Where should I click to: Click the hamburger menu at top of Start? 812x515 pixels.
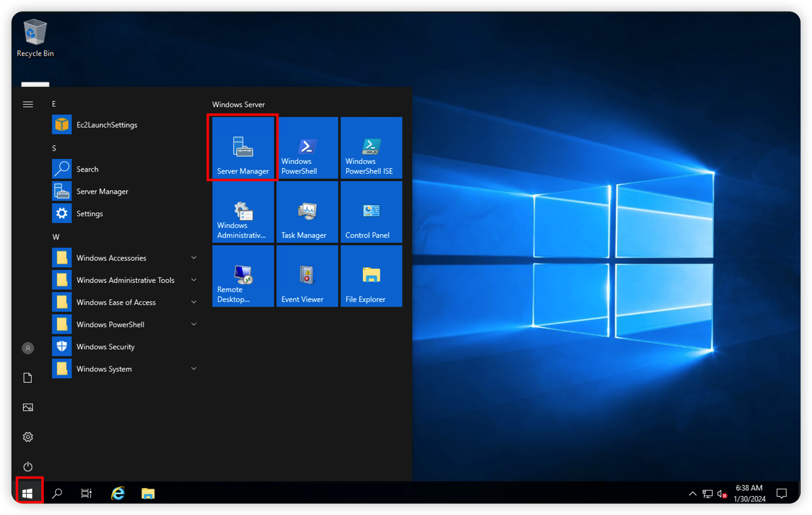click(x=28, y=104)
